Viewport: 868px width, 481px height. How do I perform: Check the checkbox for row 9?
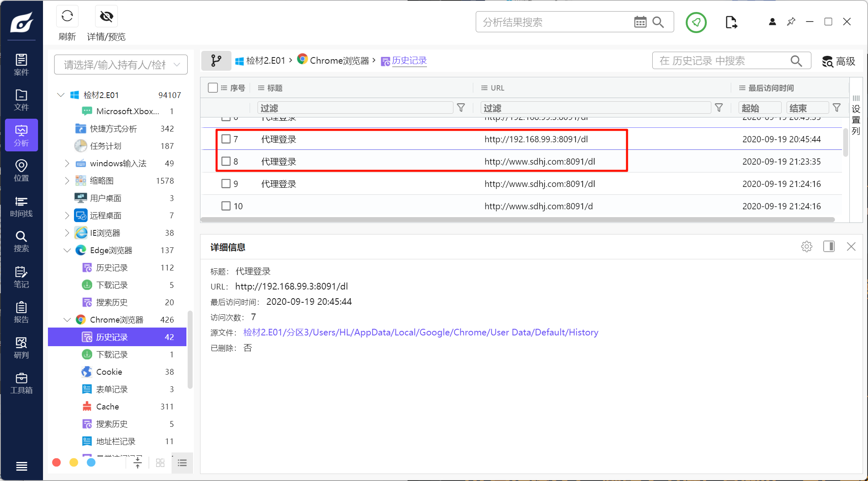[x=226, y=184]
